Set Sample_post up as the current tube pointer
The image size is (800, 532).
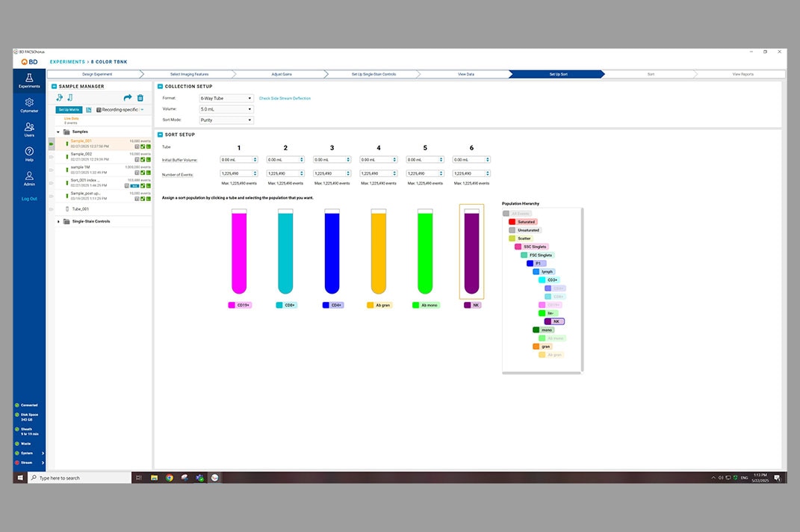(51, 196)
